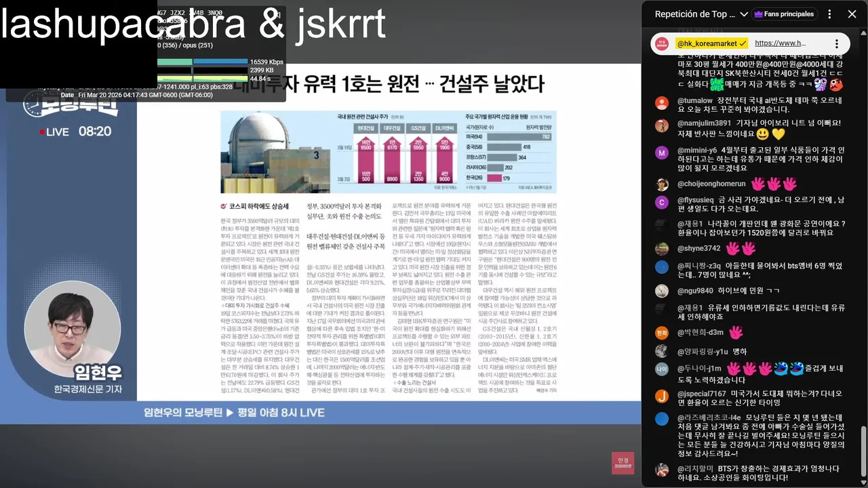Click the @리치할미 username
868x488 pixels.
tap(695, 469)
